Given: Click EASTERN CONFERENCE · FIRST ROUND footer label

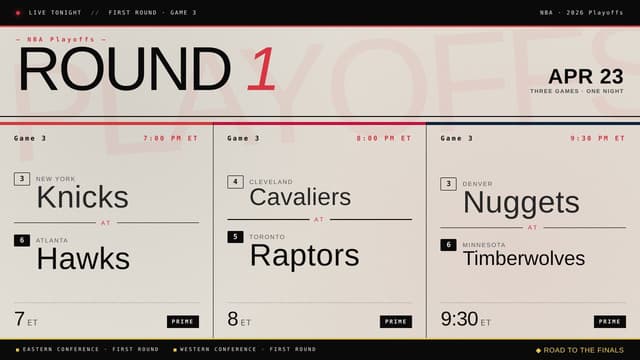Looking at the screenshot, I should [91, 349].
